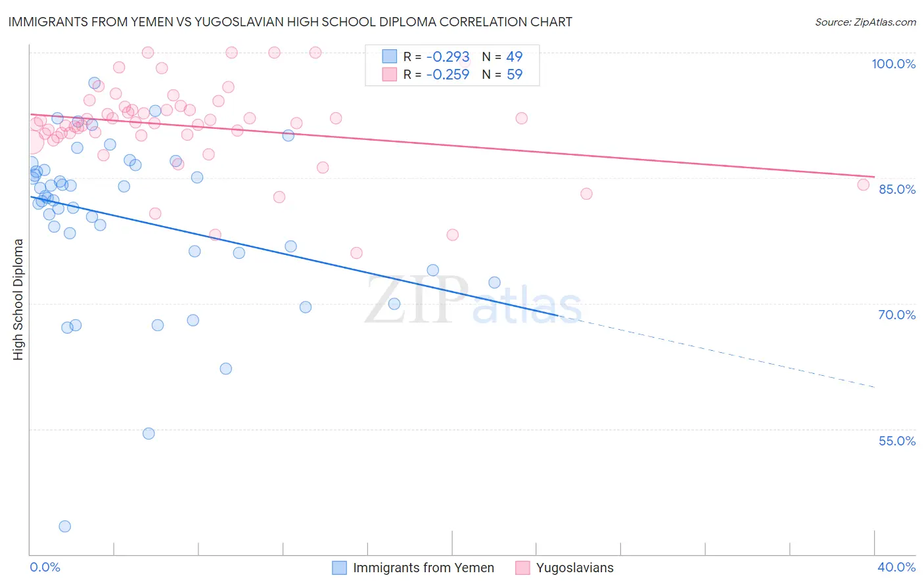This screenshot has width=924, height=586.
Task: Click the N = 49 statistic text
Action: [x=503, y=56]
